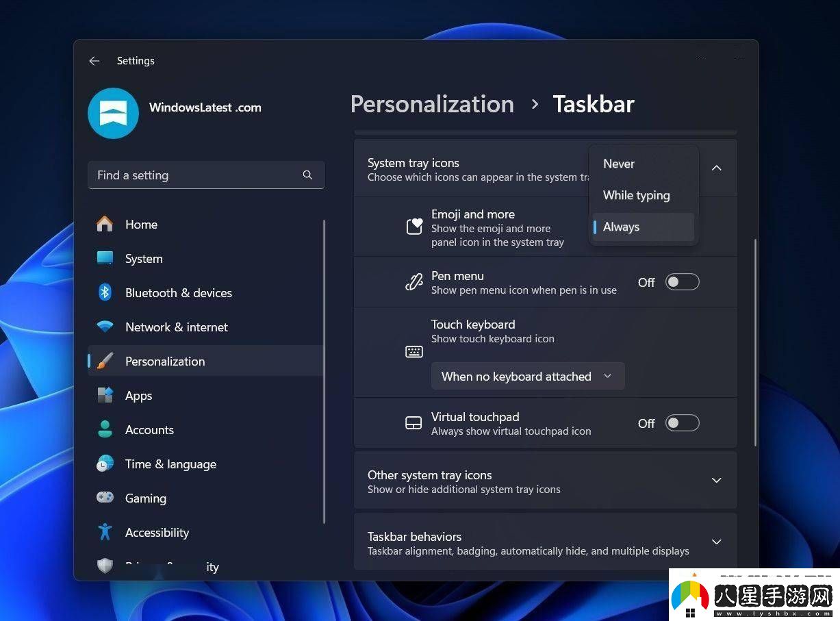Image resolution: width=840 pixels, height=621 pixels.
Task: Click the search magnifier icon
Action: click(x=307, y=175)
